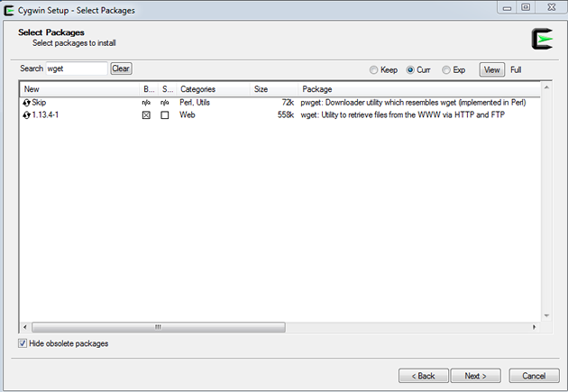
Task: Select the Exp radio button
Action: point(446,70)
